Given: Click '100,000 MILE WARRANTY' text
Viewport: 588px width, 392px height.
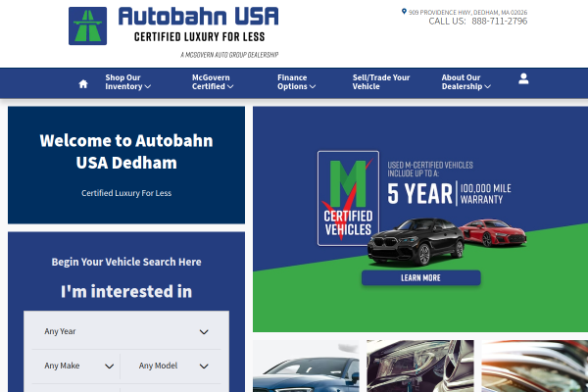Looking at the screenshot, I should coord(486,194).
